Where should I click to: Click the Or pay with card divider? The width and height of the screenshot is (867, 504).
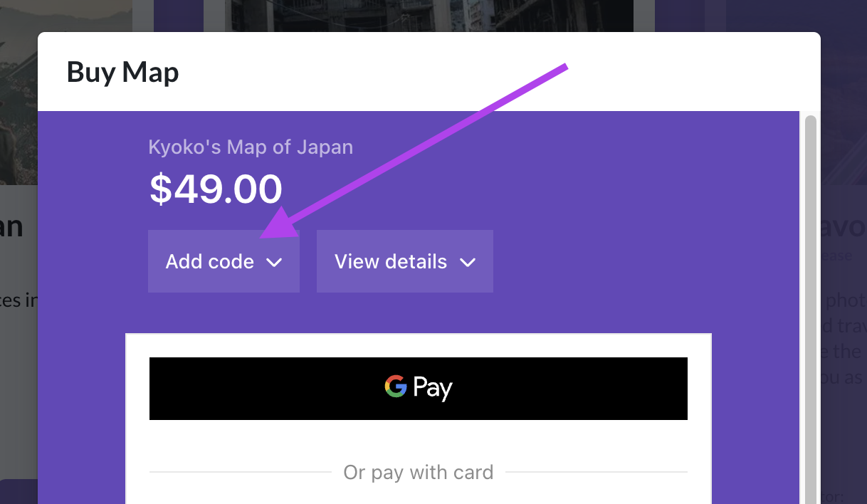click(418, 472)
